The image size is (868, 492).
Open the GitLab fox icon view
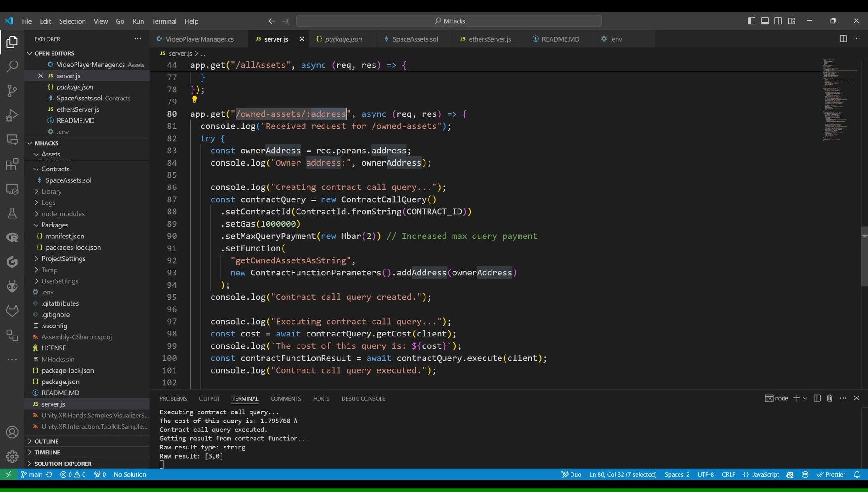(x=12, y=311)
